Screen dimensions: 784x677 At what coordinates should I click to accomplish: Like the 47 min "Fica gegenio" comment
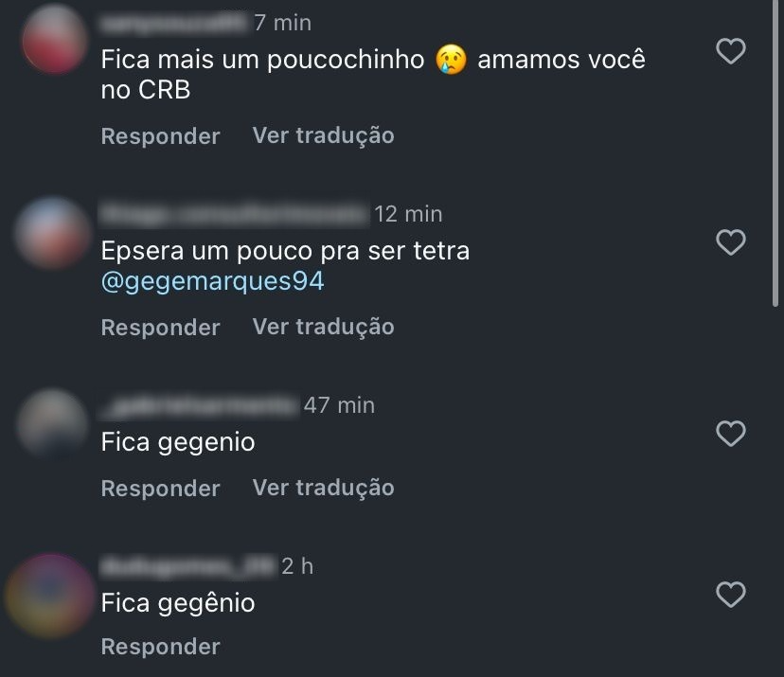[730, 435]
